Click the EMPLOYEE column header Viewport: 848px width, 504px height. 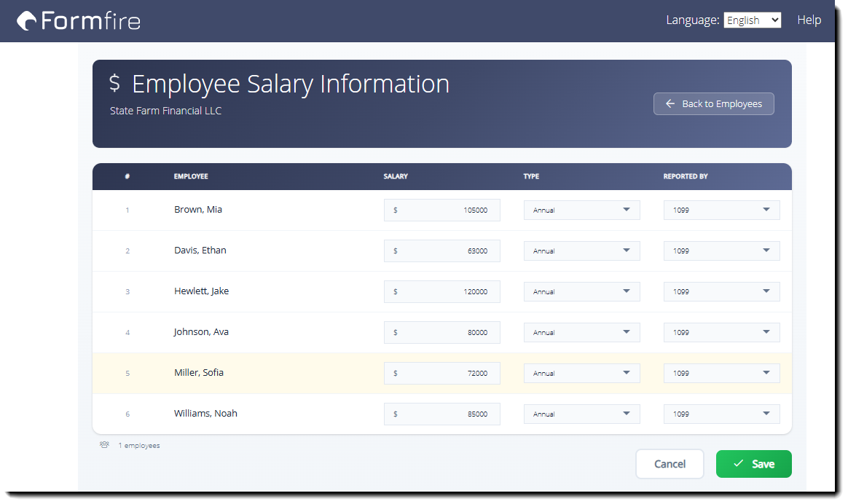(x=191, y=176)
